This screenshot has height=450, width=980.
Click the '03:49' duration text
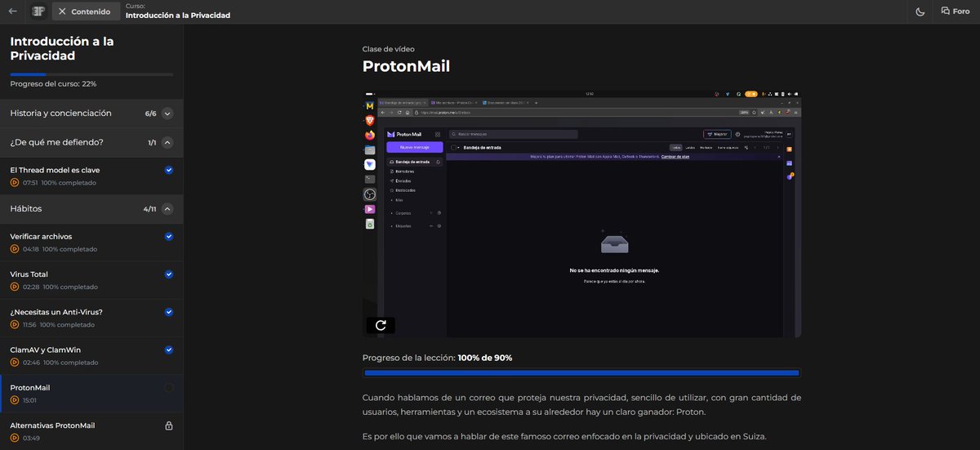click(x=31, y=438)
